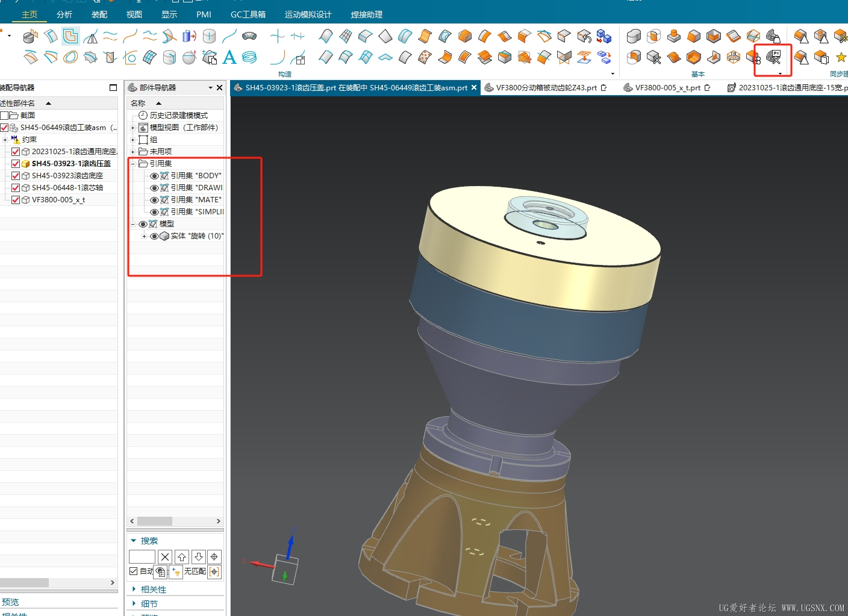Click the crosshair locate icon in search row
Viewport: 848px width, 616px height.
coord(214,557)
